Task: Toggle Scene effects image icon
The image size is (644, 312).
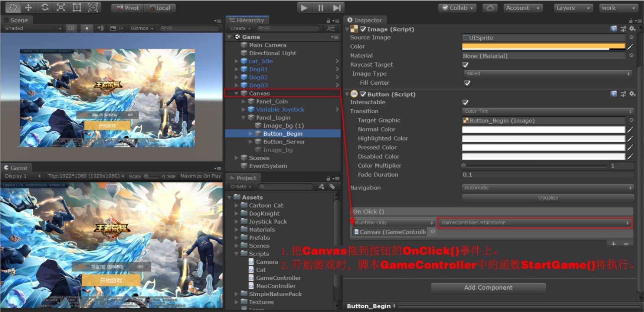Action: click(113, 28)
